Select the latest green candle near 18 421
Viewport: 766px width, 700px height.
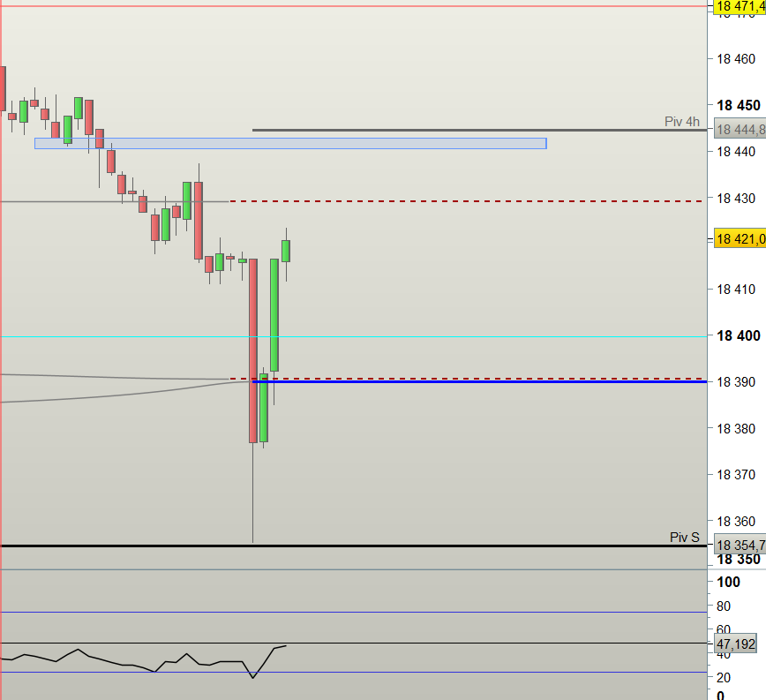pyautogui.click(x=286, y=251)
